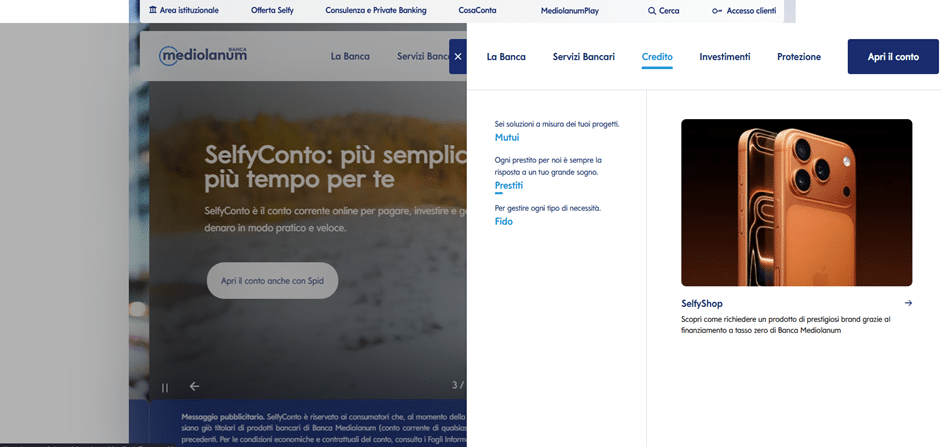Viewport: 941px width, 447px height.
Task: Click the Banca Mediolanum logo
Action: click(x=202, y=56)
